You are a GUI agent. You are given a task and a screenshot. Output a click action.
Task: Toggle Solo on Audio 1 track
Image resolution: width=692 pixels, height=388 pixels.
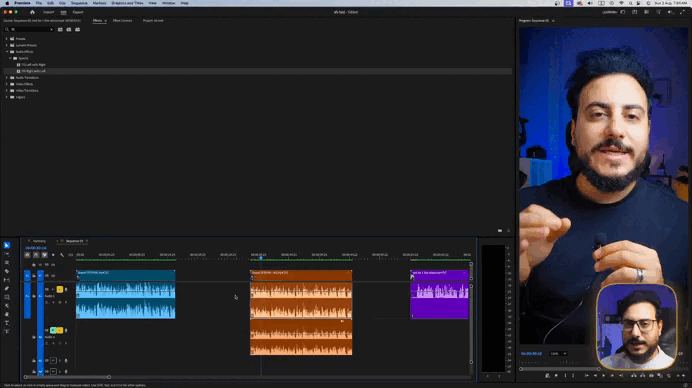point(60,290)
